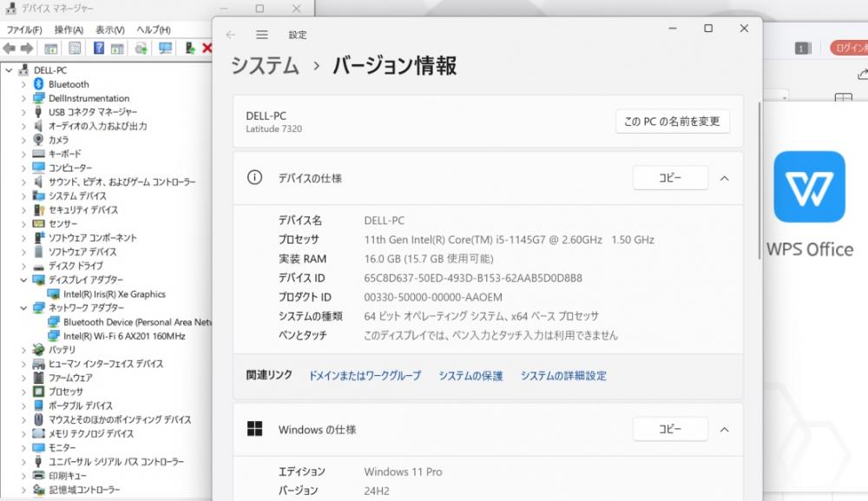Click the info icon beside デバイスの仕様
This screenshot has height=501, width=868.
click(x=254, y=178)
